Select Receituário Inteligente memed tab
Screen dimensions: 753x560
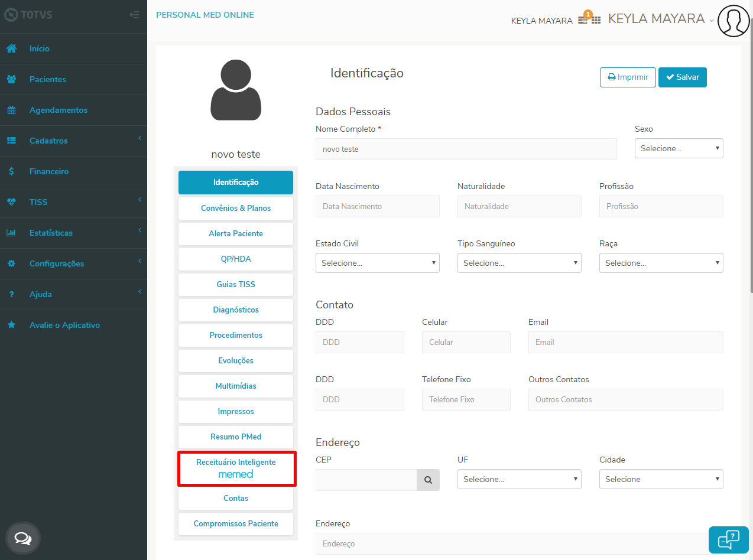coord(236,468)
